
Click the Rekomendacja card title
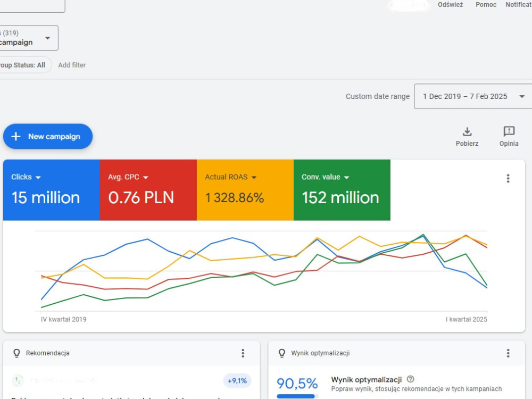coord(48,353)
